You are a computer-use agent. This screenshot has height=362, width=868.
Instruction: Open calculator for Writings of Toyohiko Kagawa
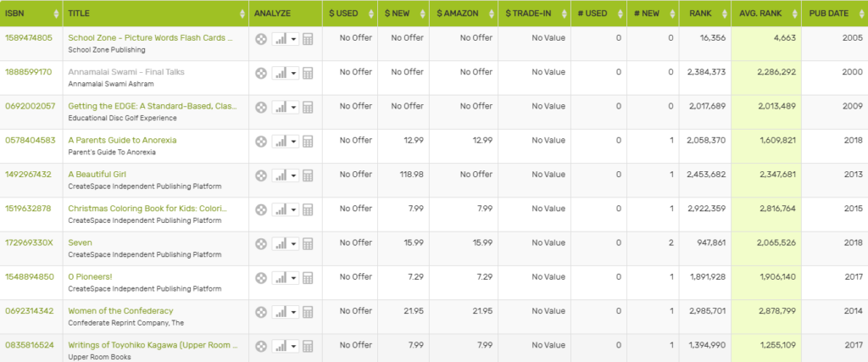(x=308, y=346)
